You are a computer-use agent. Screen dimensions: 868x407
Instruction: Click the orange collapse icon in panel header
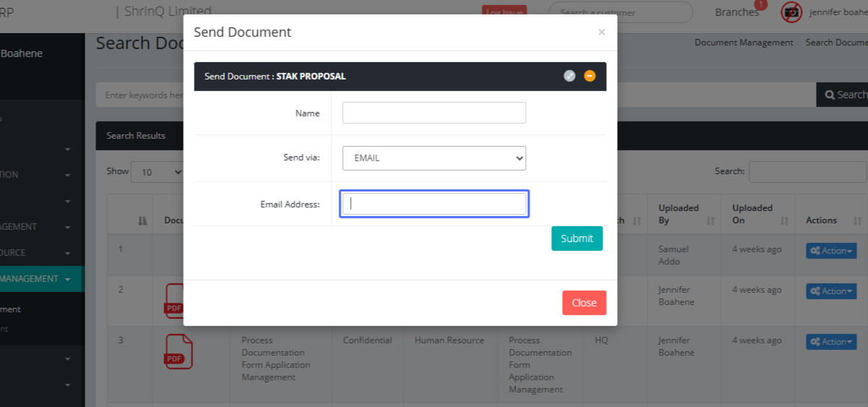[590, 76]
